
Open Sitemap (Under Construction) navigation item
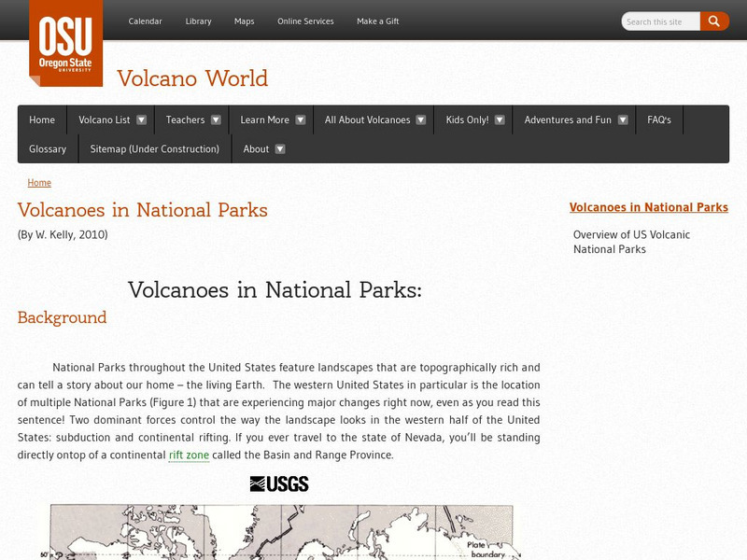pos(156,148)
